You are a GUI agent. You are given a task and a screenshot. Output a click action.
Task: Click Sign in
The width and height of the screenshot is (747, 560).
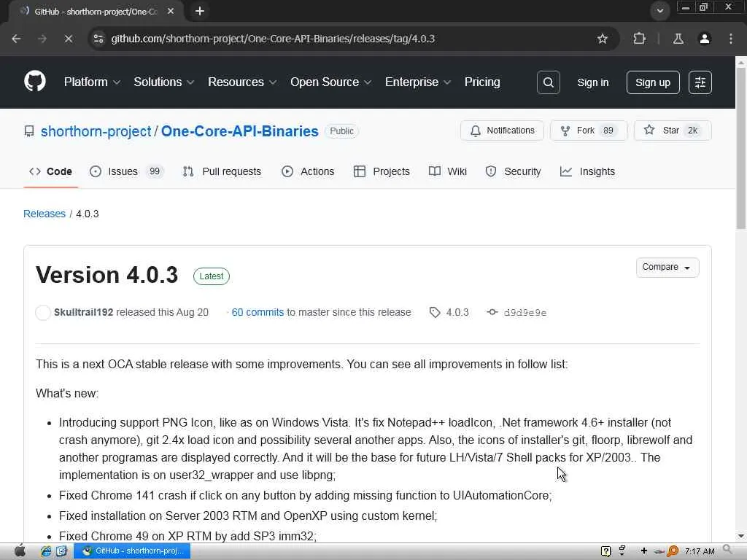pyautogui.click(x=592, y=82)
